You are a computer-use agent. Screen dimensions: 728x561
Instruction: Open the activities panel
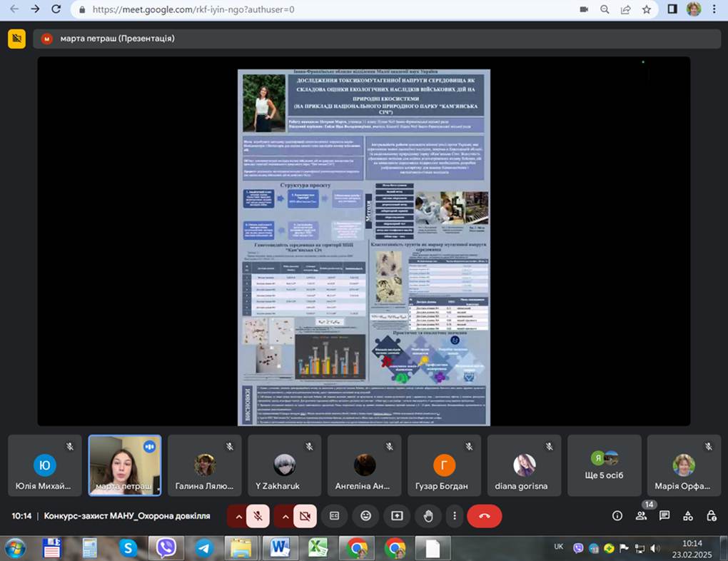click(x=688, y=516)
